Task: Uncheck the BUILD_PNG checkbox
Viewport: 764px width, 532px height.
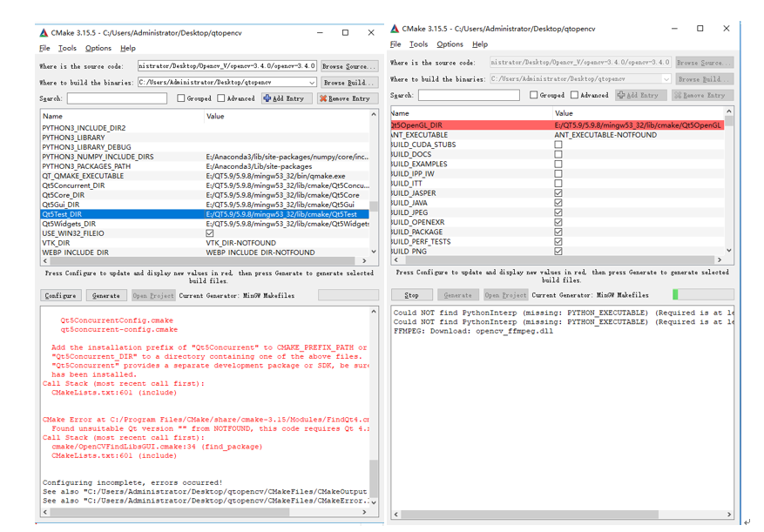Action: [558, 252]
